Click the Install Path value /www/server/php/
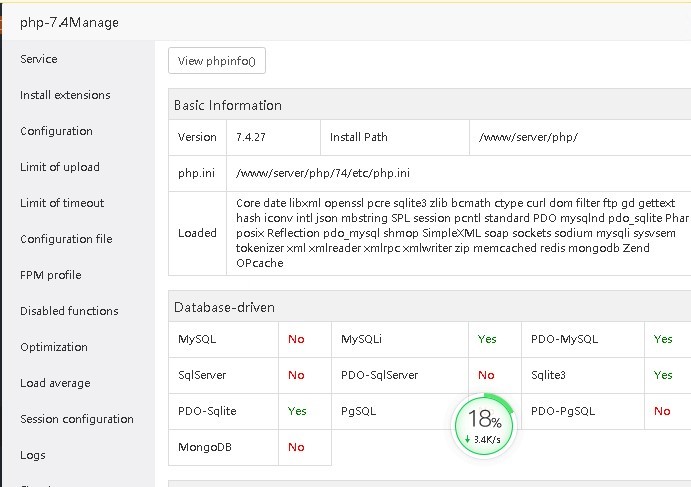This screenshot has width=691, height=487. [x=528, y=137]
